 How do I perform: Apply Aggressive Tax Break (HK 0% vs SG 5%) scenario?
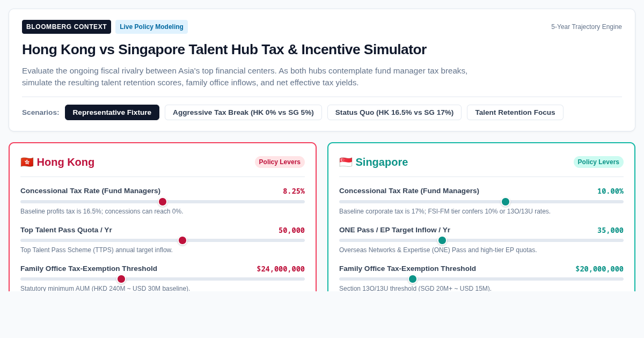click(x=243, y=113)
